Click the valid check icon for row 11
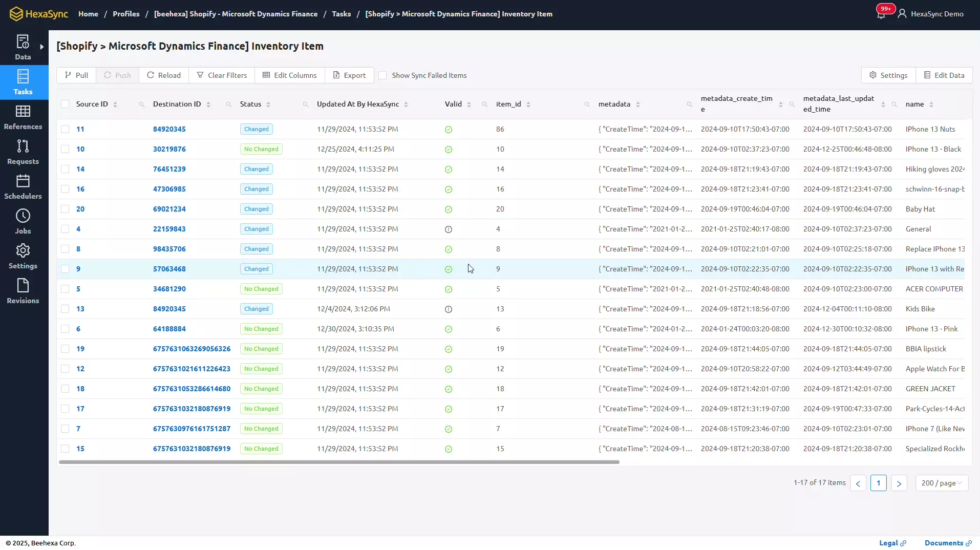The height and width of the screenshot is (550, 980). pyautogui.click(x=449, y=130)
